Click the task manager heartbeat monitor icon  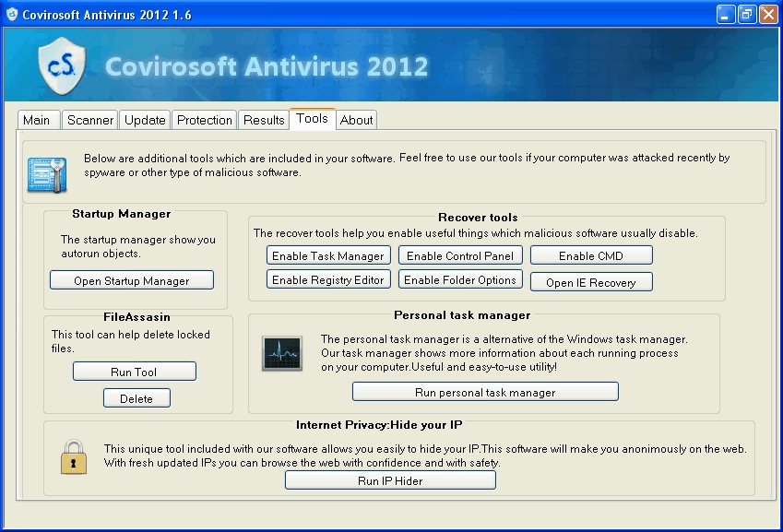282,353
